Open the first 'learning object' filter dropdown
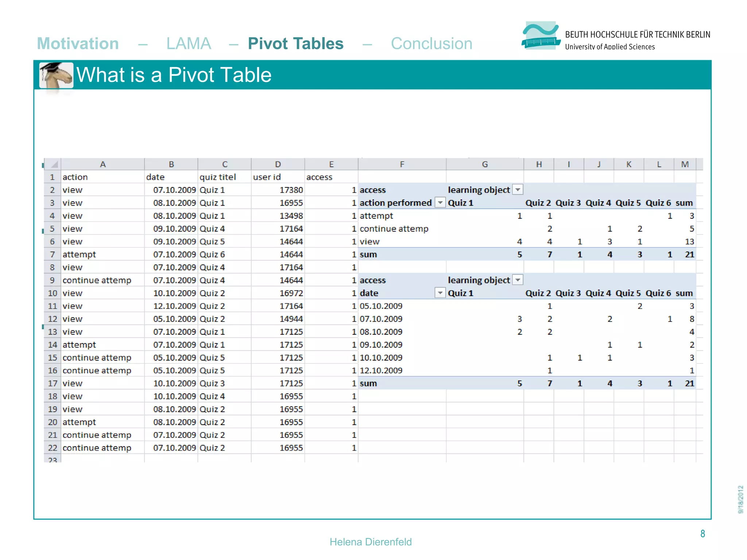747x560 pixels. pyautogui.click(x=518, y=190)
